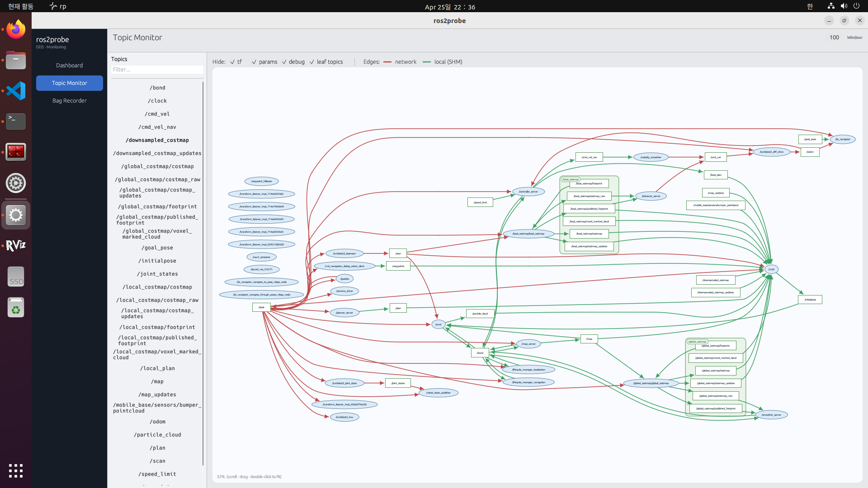Toggle the leaf topics checkbox

[312, 62]
